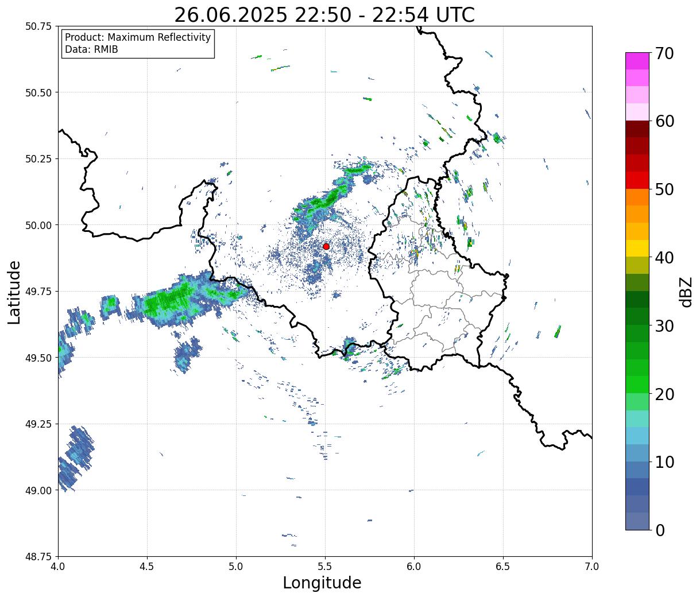
Task: Click the latitude tick label '49.00'
Action: pyautogui.click(x=38, y=490)
